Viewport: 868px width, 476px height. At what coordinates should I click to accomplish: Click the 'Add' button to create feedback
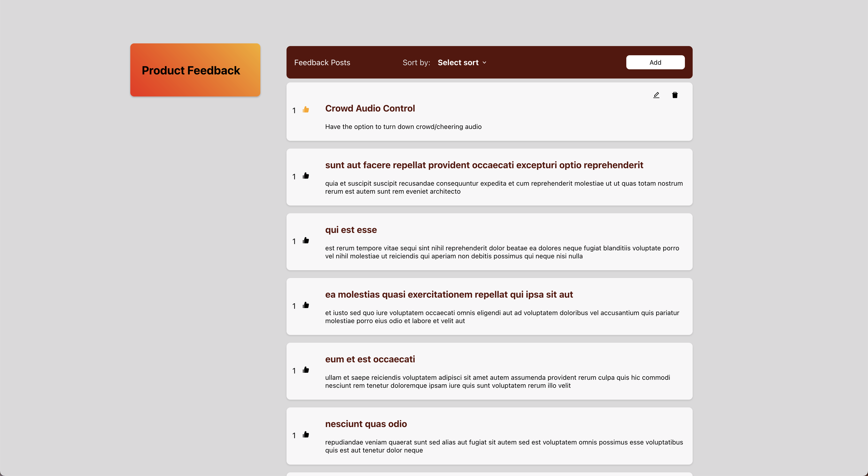point(655,62)
